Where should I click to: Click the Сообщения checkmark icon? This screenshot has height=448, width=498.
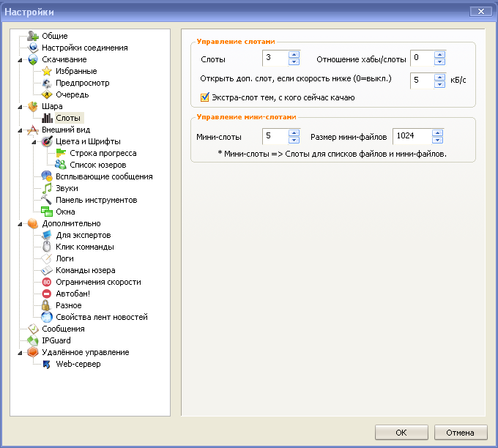33,329
